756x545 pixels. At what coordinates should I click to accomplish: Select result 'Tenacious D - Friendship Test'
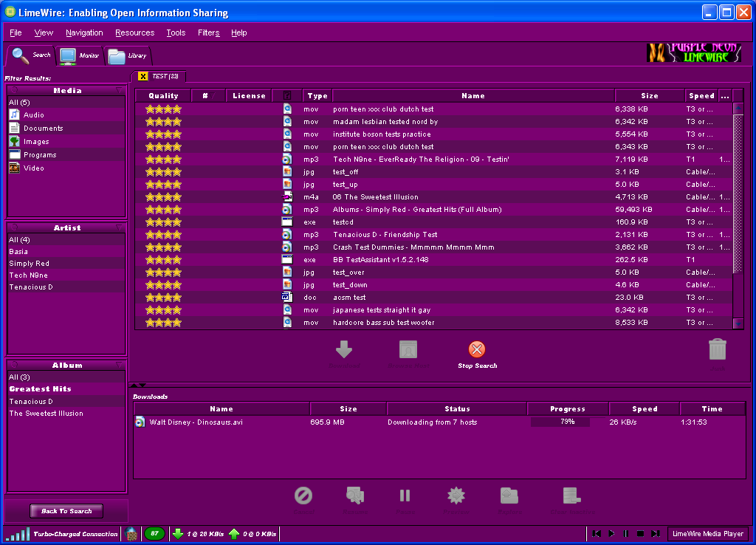coord(434,234)
